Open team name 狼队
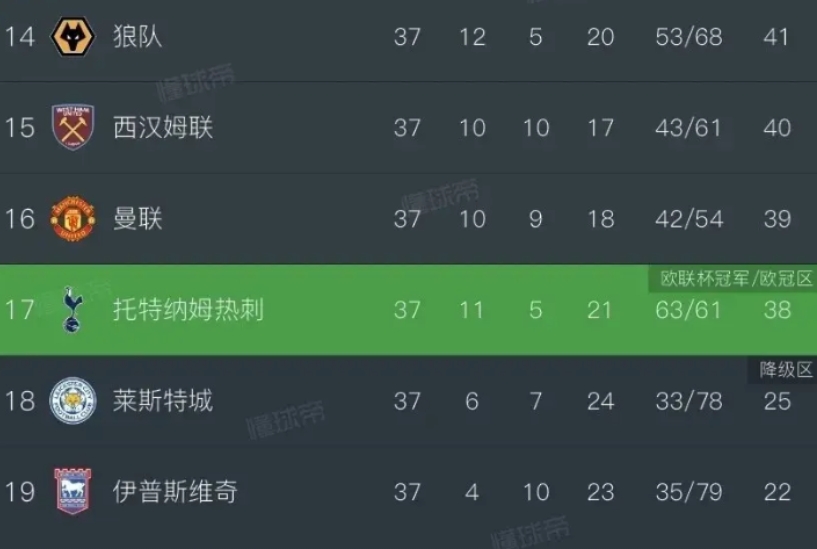 (138, 36)
